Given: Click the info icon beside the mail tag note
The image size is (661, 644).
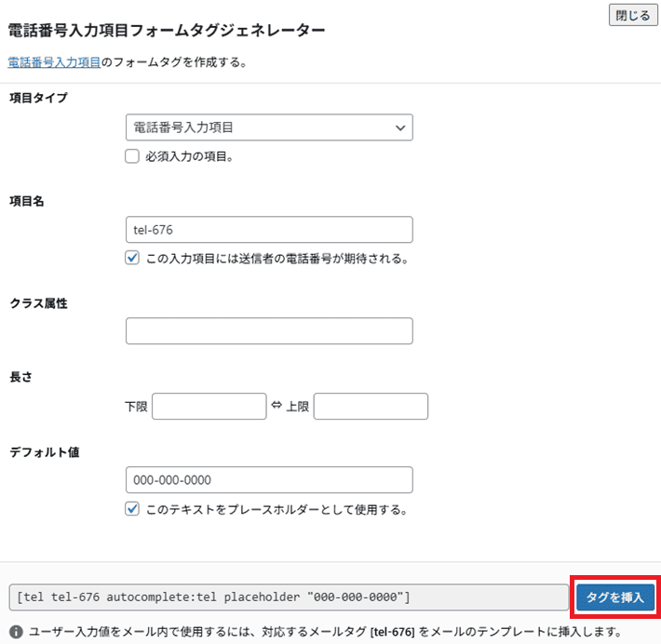Looking at the screenshot, I should pyautogui.click(x=16, y=632).
